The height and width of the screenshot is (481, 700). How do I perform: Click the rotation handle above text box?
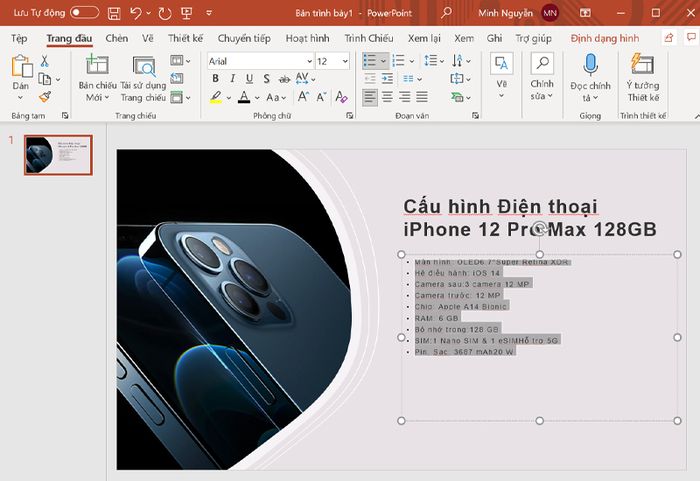[x=539, y=229]
